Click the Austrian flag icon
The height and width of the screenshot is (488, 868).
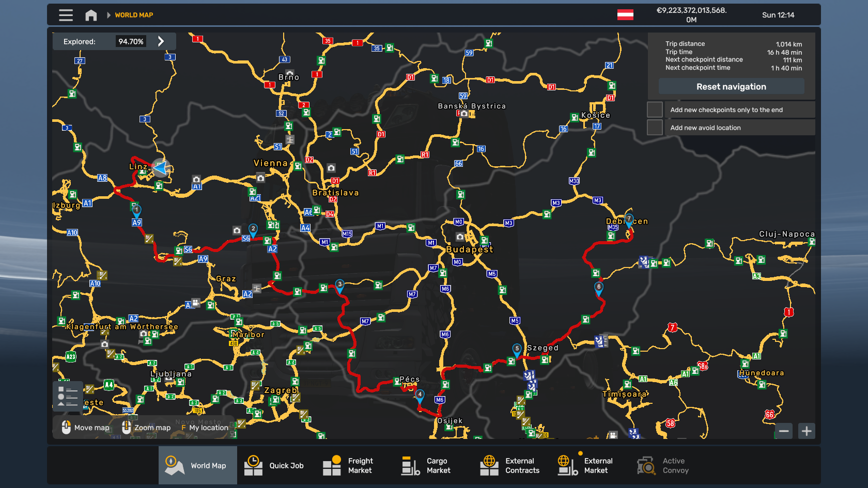pos(625,15)
